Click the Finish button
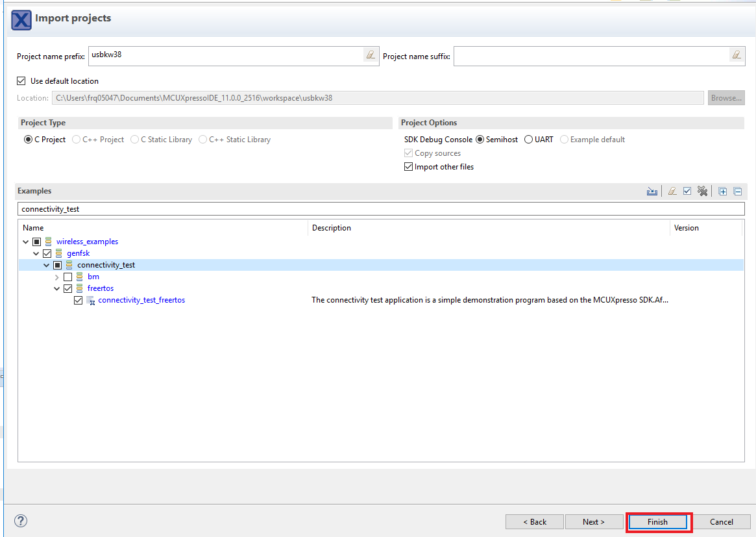The image size is (756, 537). click(x=657, y=522)
